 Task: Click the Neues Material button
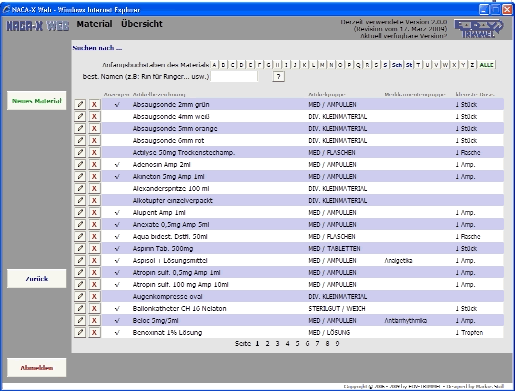[37, 101]
